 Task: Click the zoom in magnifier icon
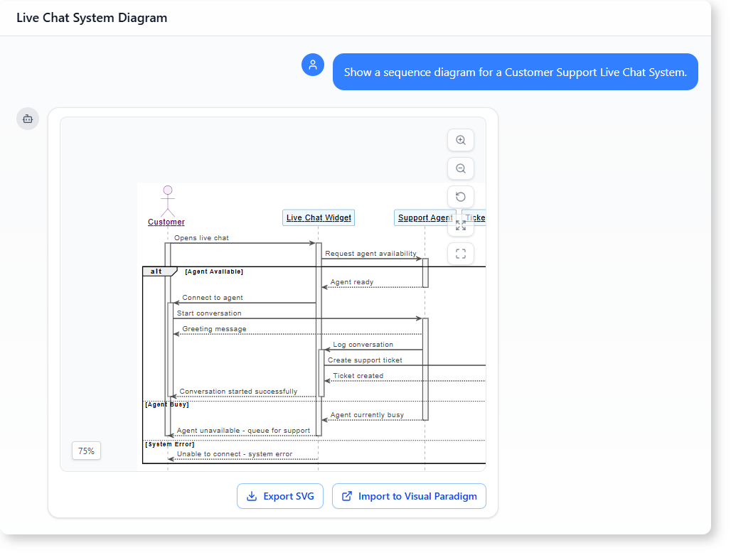[460, 140]
